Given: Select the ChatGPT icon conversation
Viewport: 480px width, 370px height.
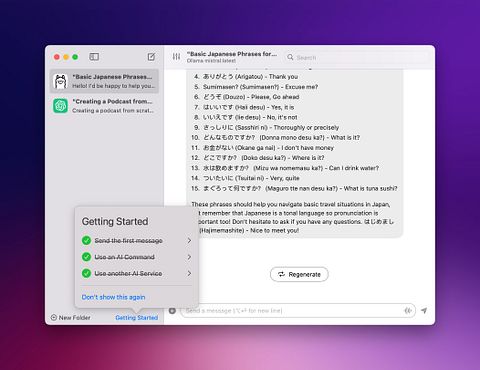Looking at the screenshot, I should click(60, 106).
